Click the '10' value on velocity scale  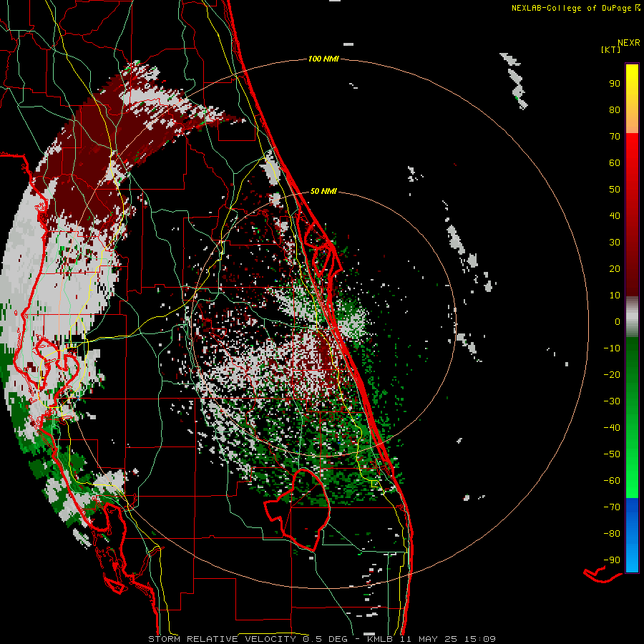(x=615, y=296)
